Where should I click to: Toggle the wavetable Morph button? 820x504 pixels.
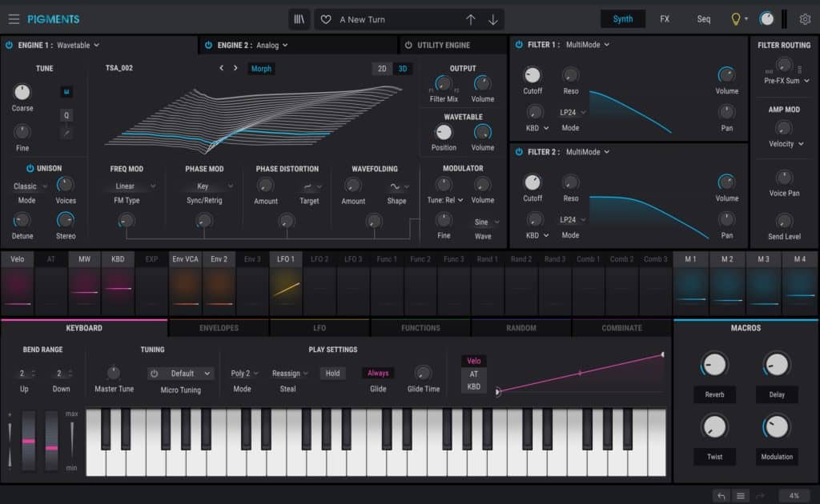[261, 69]
